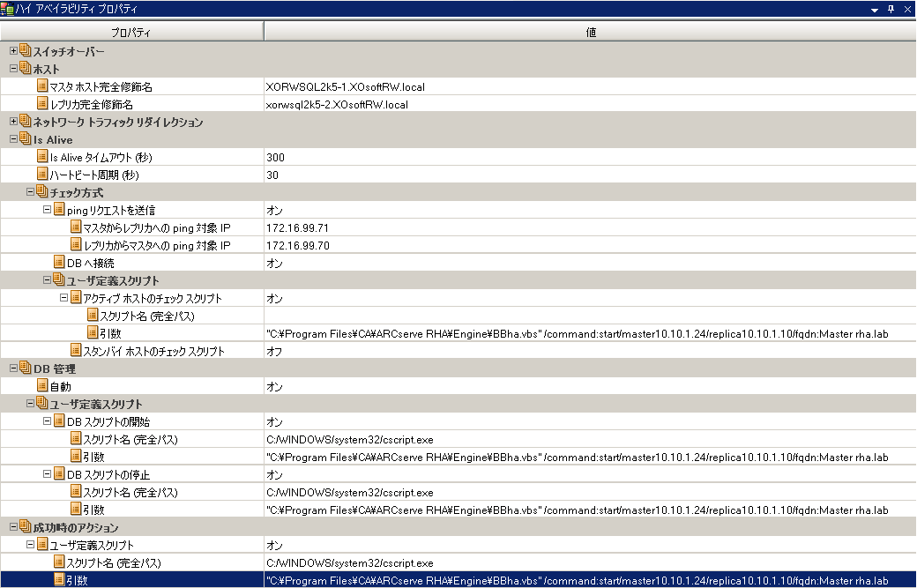Click the チェック方式 group icon
The image size is (917, 588).
[x=41, y=191]
